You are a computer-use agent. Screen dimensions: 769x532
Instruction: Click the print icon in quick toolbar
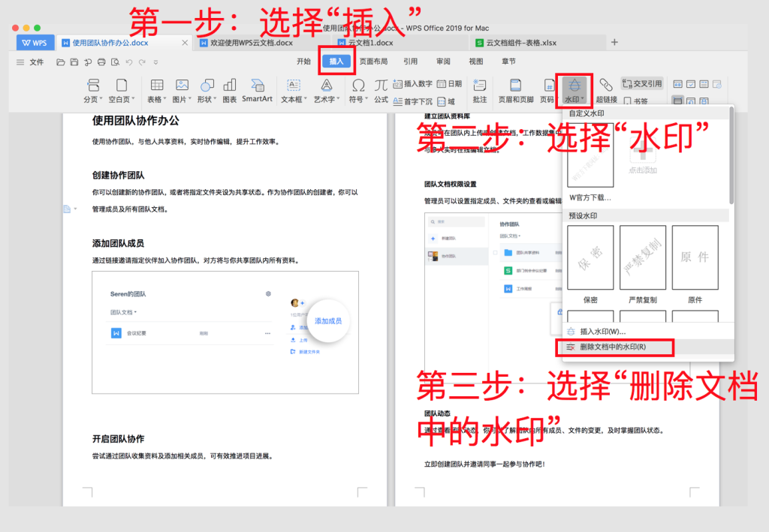click(x=101, y=62)
